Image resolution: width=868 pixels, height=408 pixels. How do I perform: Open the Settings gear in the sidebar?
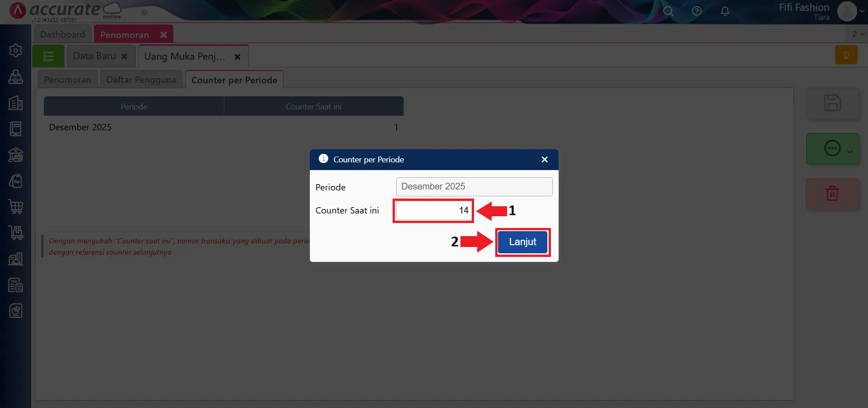pyautogui.click(x=16, y=51)
